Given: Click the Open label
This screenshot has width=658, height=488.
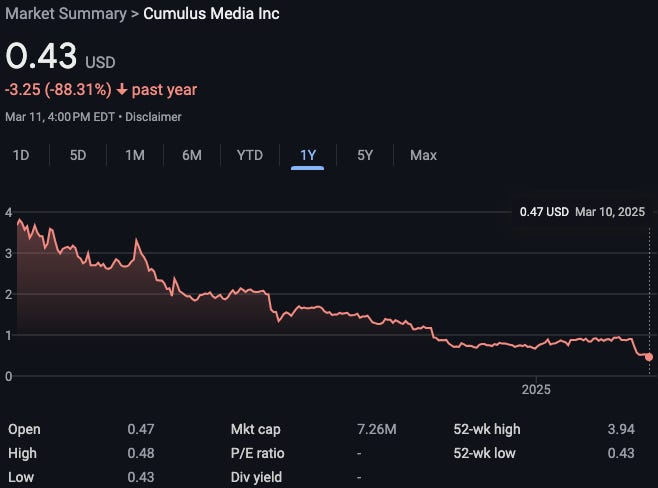Looking at the screenshot, I should (x=24, y=429).
